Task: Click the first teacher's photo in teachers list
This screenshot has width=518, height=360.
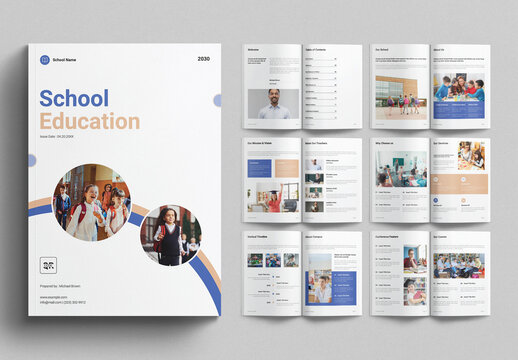Action: click(x=314, y=165)
